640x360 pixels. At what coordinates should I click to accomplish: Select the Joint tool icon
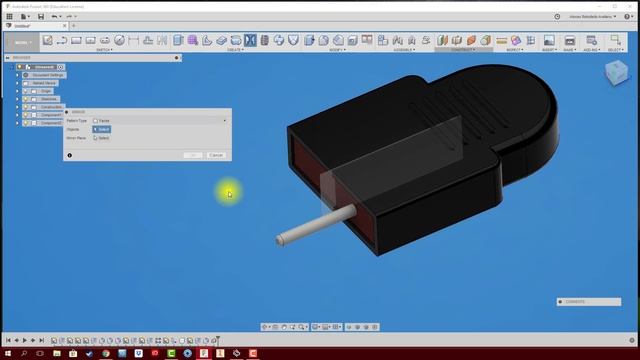[x=397, y=40]
